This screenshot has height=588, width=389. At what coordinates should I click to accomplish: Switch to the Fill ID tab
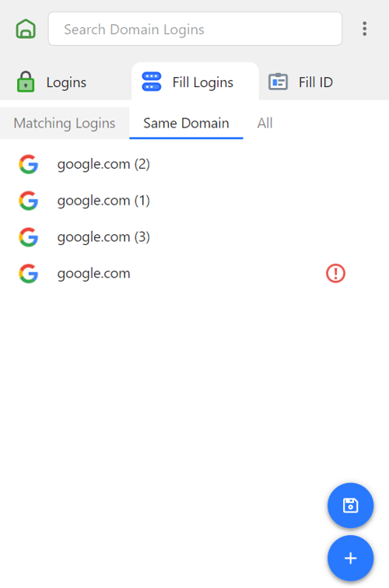pyautogui.click(x=301, y=82)
